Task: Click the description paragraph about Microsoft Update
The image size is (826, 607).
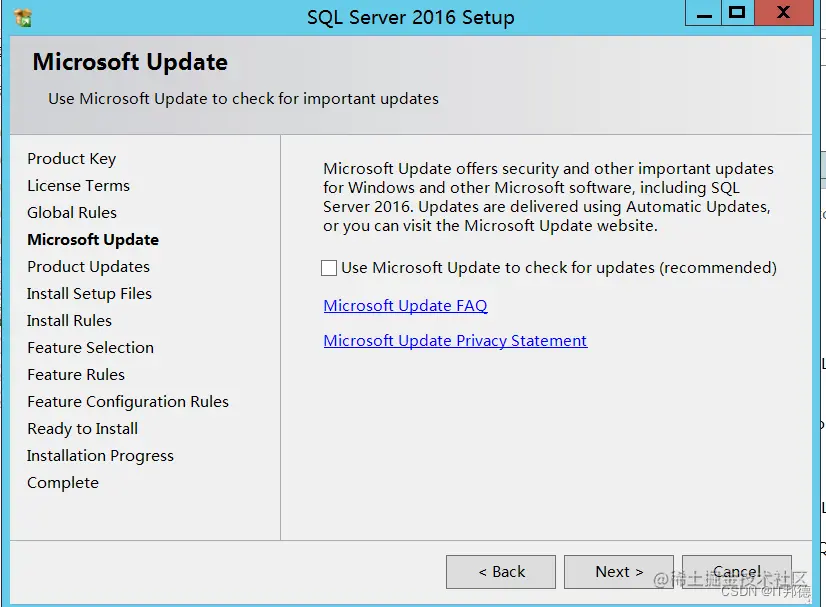Action: [548, 197]
